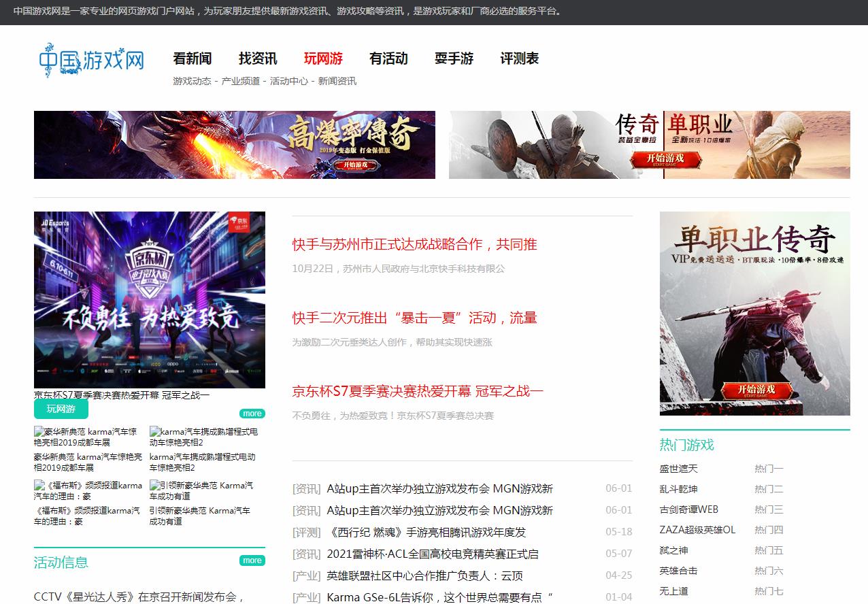The height and width of the screenshot is (604, 868).
Task: Click the [评测] tag before 西行纪
Action: tap(306, 532)
